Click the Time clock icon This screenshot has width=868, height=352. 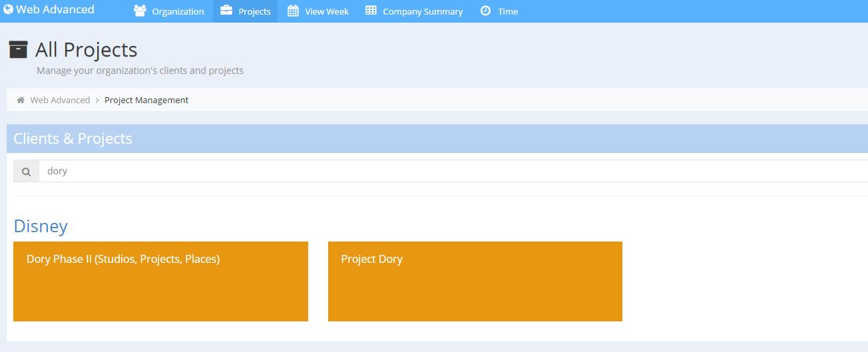click(486, 11)
